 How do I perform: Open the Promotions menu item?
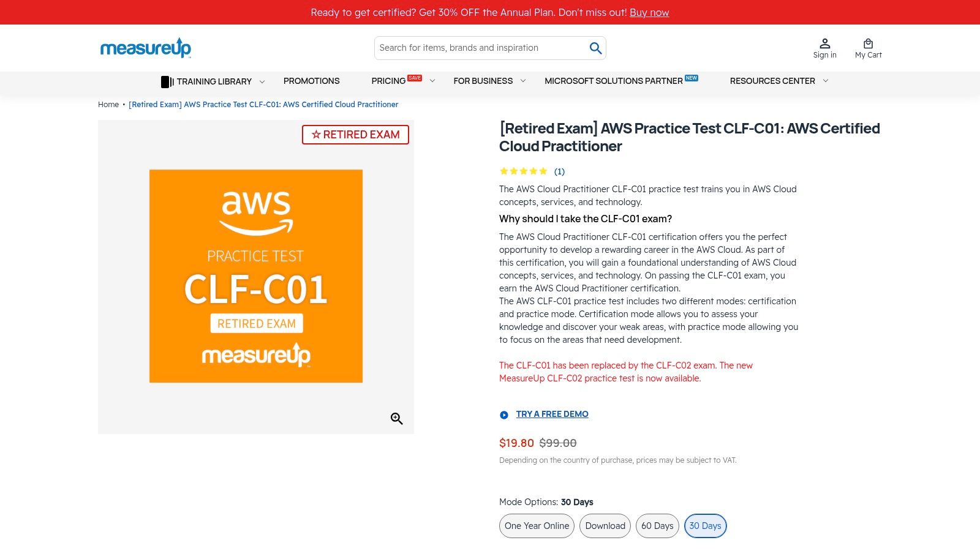tap(311, 81)
